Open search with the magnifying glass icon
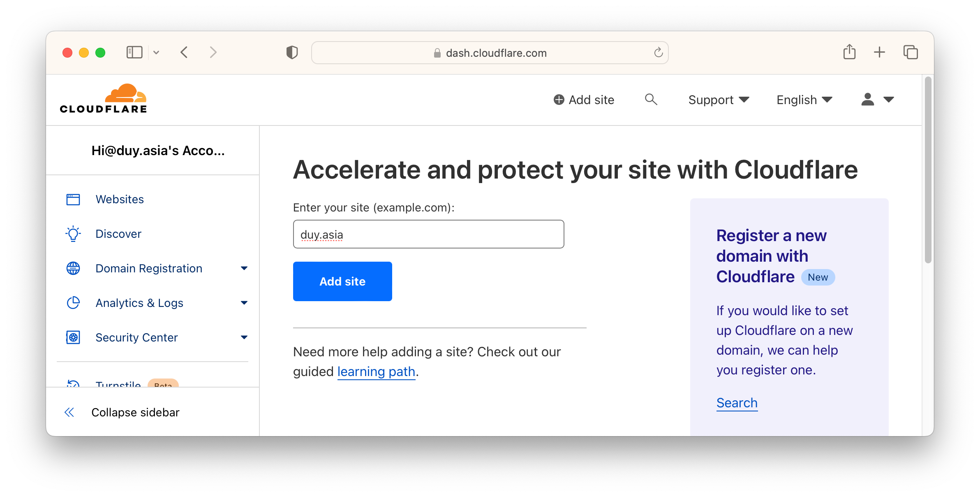 pyautogui.click(x=651, y=99)
